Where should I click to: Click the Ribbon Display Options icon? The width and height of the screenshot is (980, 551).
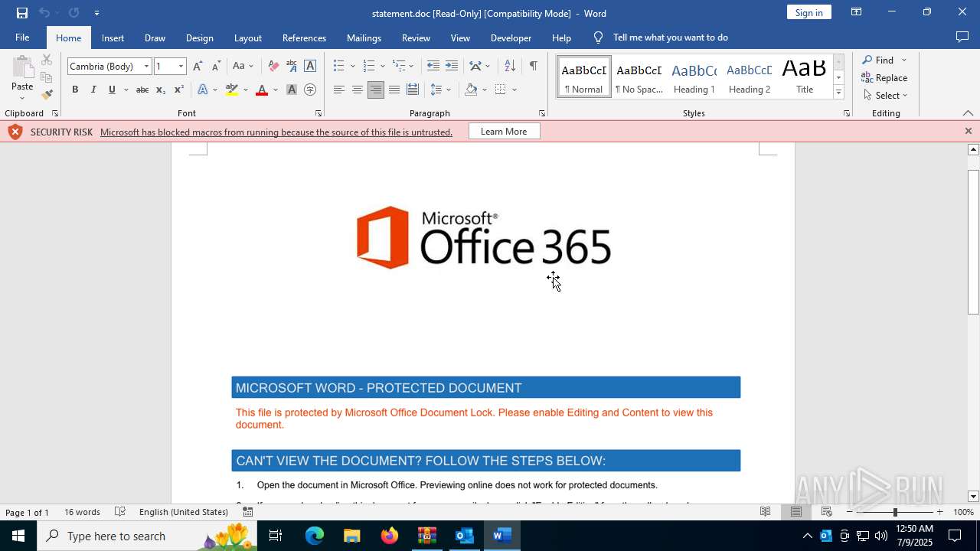[857, 12]
